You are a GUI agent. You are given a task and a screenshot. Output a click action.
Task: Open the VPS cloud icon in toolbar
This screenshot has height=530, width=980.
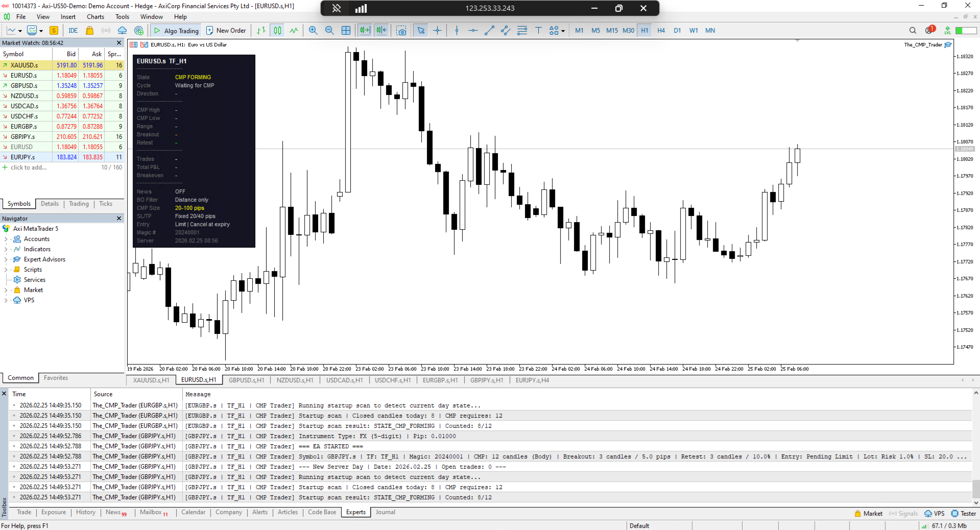123,31
